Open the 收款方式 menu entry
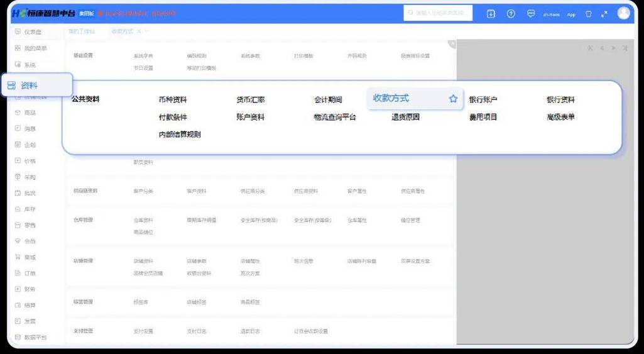Screen dimensions: 644x354 click(391, 98)
